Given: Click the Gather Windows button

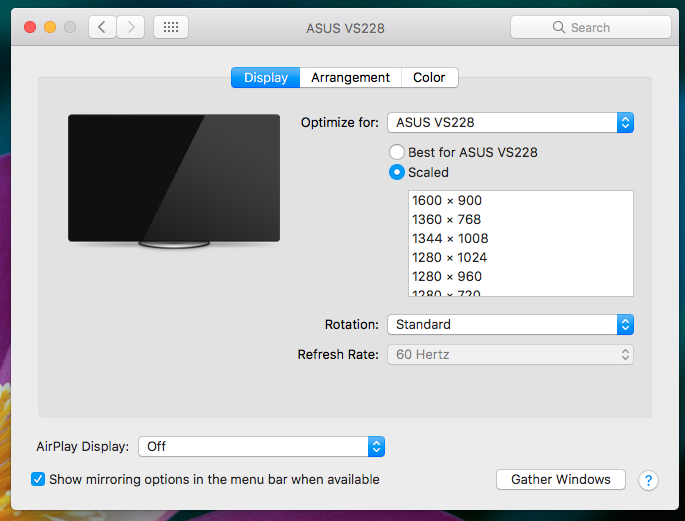Looking at the screenshot, I should pyautogui.click(x=560, y=480).
